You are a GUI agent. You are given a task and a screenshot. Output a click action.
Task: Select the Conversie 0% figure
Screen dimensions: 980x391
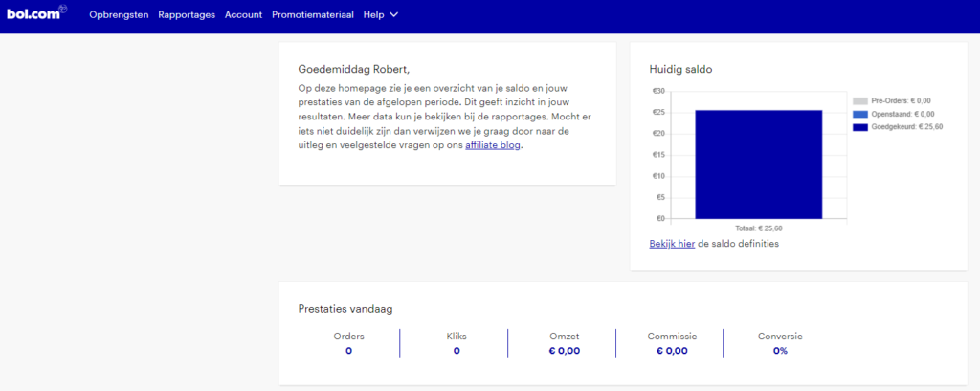click(x=780, y=351)
